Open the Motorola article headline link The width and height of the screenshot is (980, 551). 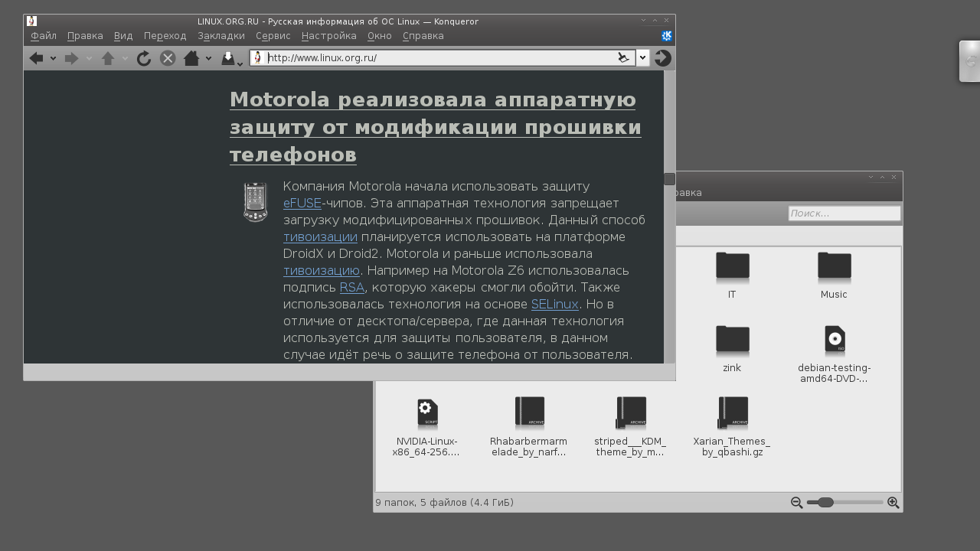[436, 127]
